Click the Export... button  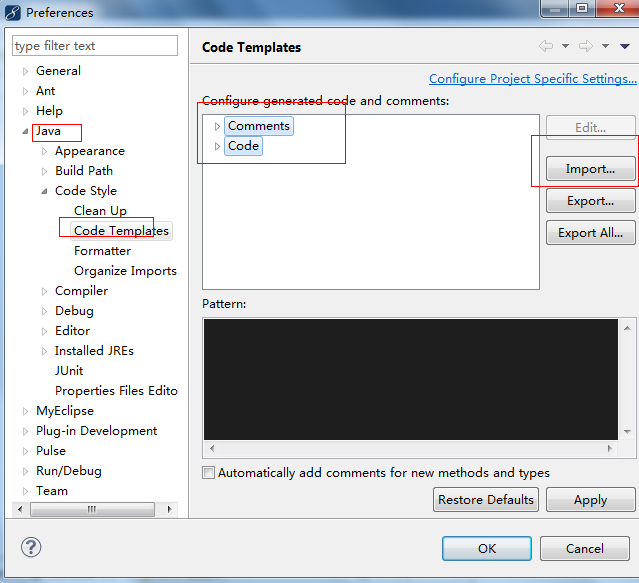point(591,201)
